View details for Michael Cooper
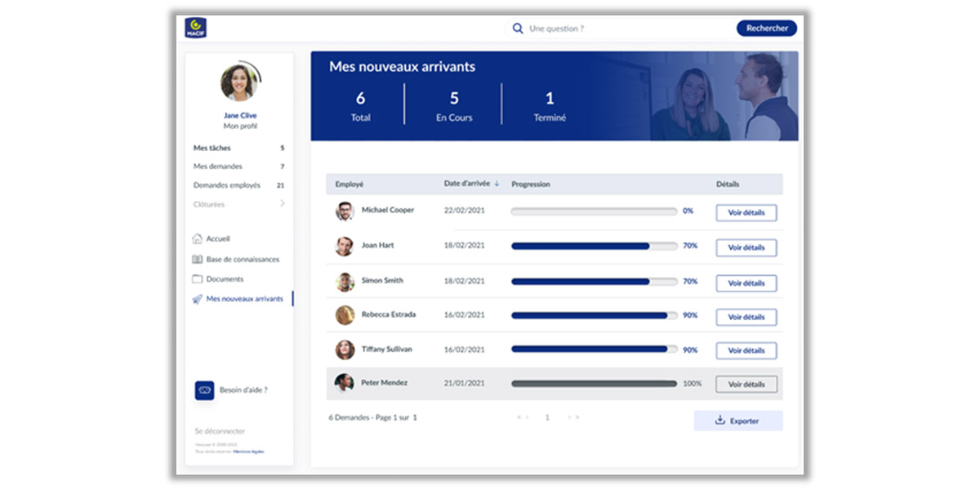The height and width of the screenshot is (490, 980). click(746, 212)
